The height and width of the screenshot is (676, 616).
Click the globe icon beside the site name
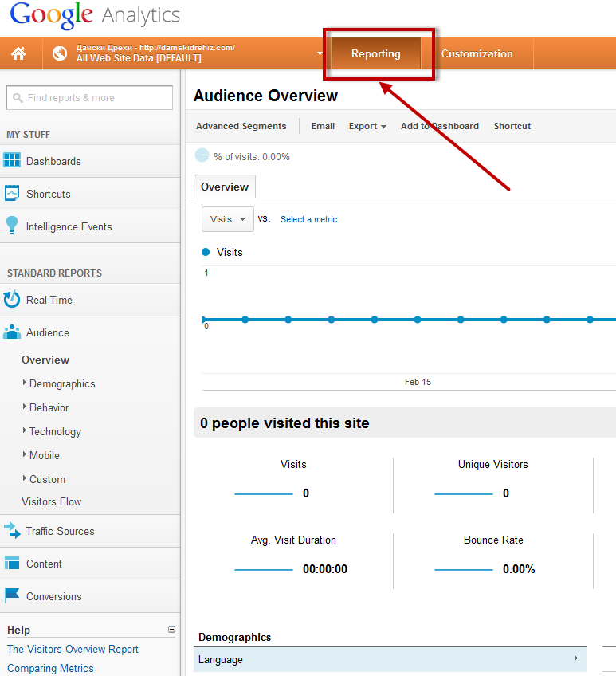[59, 54]
